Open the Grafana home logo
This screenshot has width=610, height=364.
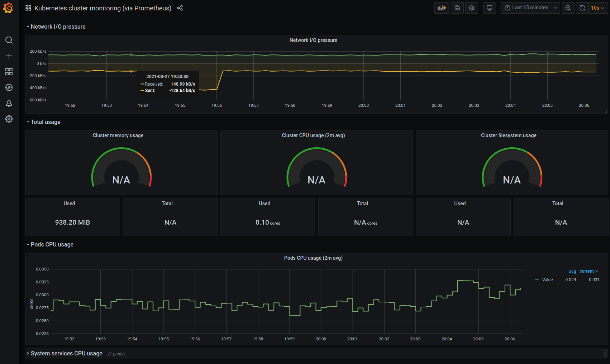tap(8, 8)
